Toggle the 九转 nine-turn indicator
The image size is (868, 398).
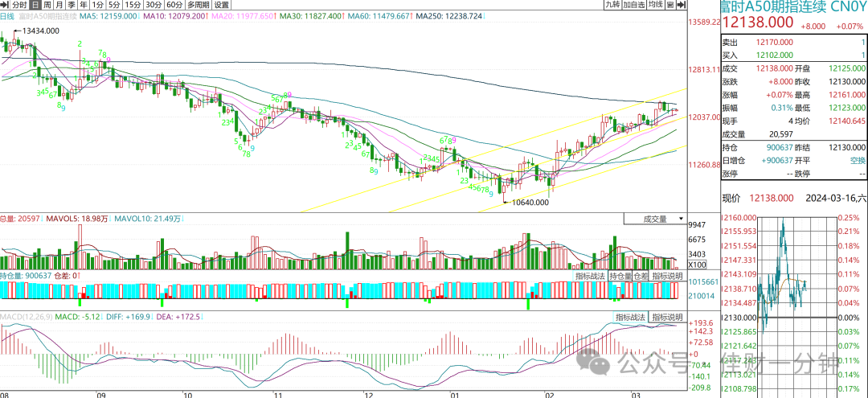tap(611, 5)
